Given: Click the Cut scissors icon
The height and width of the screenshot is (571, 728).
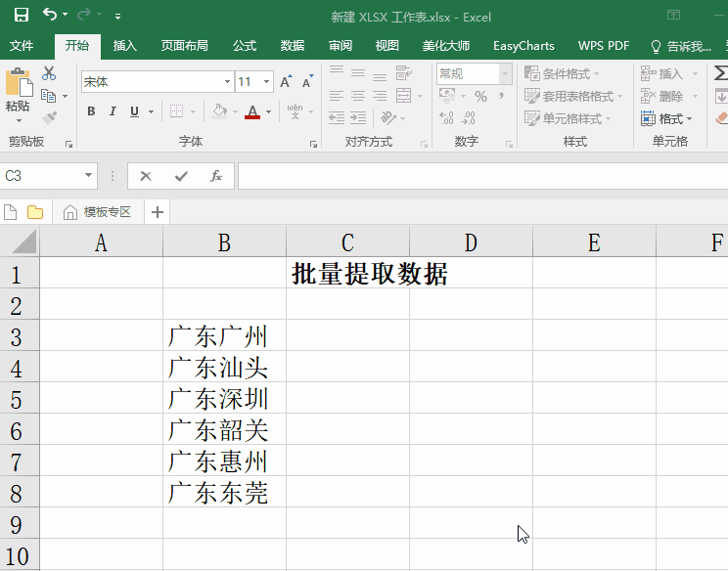Looking at the screenshot, I should pos(49,74).
